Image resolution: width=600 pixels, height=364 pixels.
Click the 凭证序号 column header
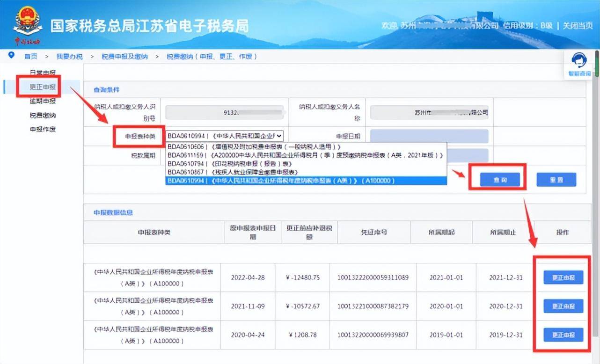[373, 232]
